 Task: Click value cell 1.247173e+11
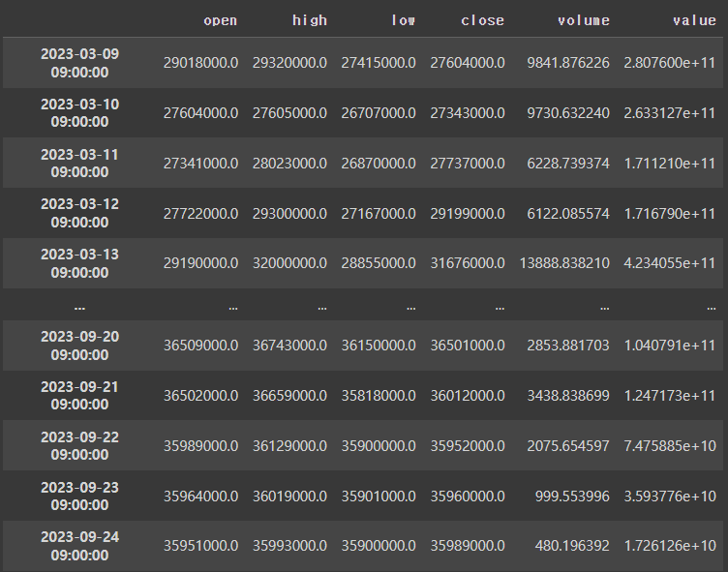[670, 396]
